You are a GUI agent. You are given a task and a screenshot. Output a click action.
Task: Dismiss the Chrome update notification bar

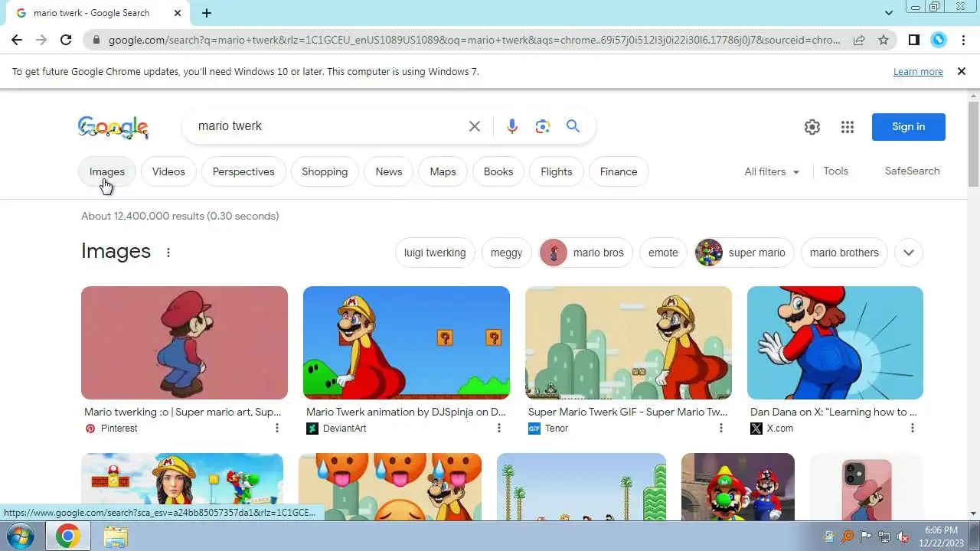pyautogui.click(x=962, y=71)
